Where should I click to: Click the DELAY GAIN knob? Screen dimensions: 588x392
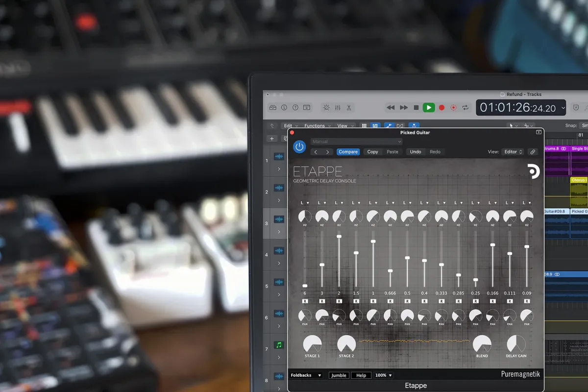point(516,344)
